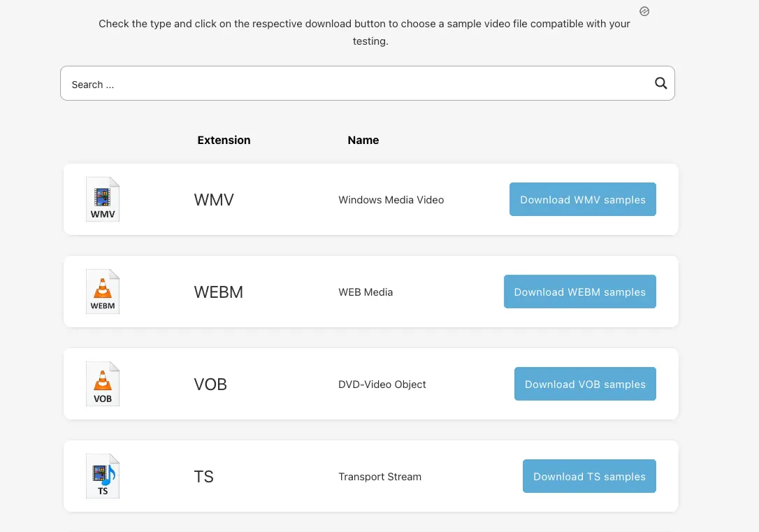The width and height of the screenshot is (759, 532).
Task: Select the Name column header
Action: click(x=363, y=140)
